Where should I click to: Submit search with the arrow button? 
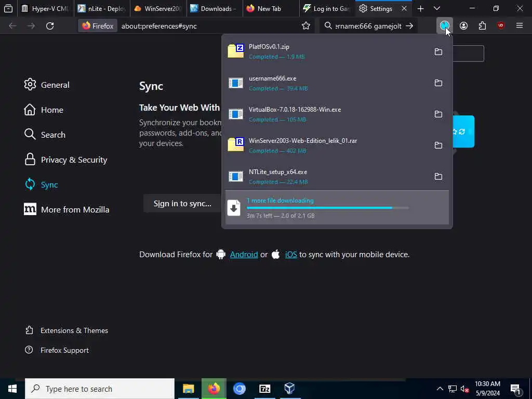coord(409,26)
